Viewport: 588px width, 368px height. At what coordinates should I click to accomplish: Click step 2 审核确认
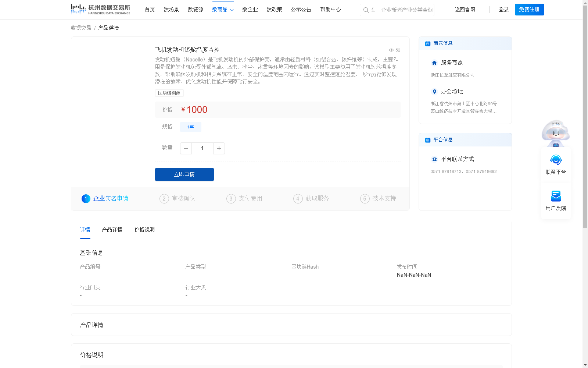(x=178, y=199)
